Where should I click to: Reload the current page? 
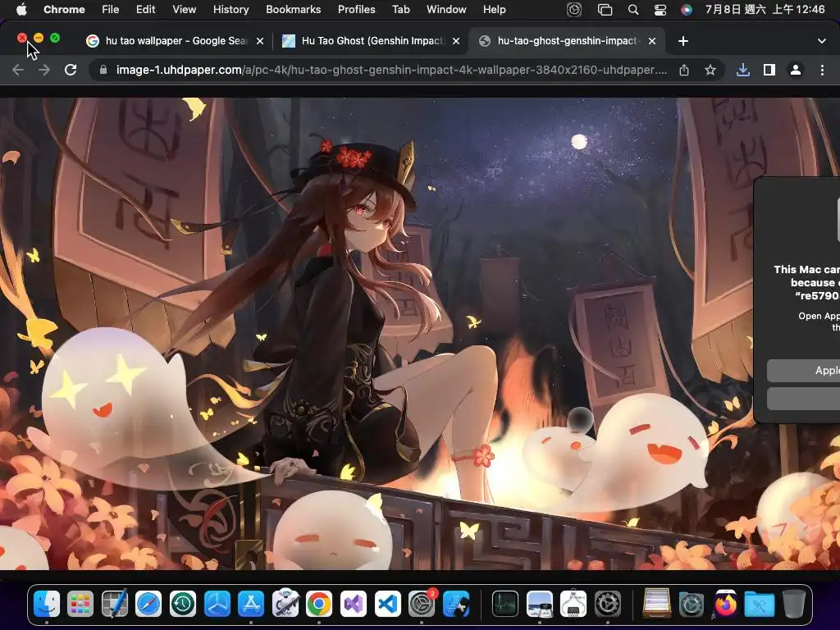(71, 71)
